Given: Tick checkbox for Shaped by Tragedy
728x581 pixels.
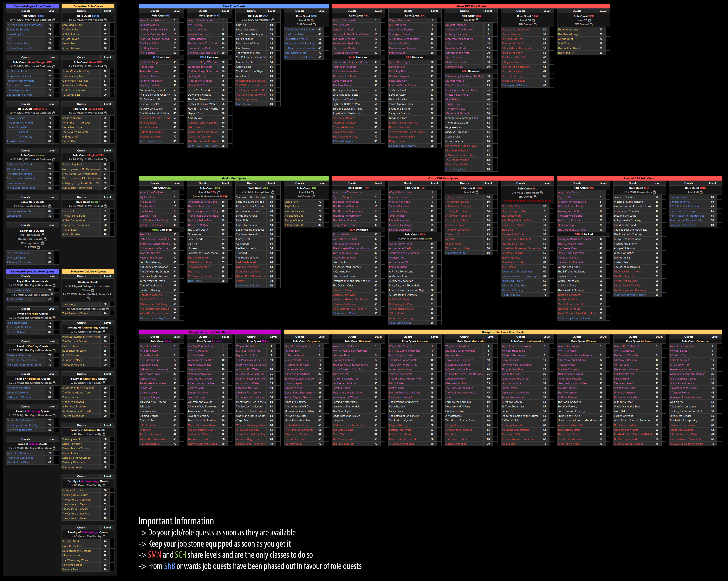Looking at the screenshot, I should tap(56, 30).
